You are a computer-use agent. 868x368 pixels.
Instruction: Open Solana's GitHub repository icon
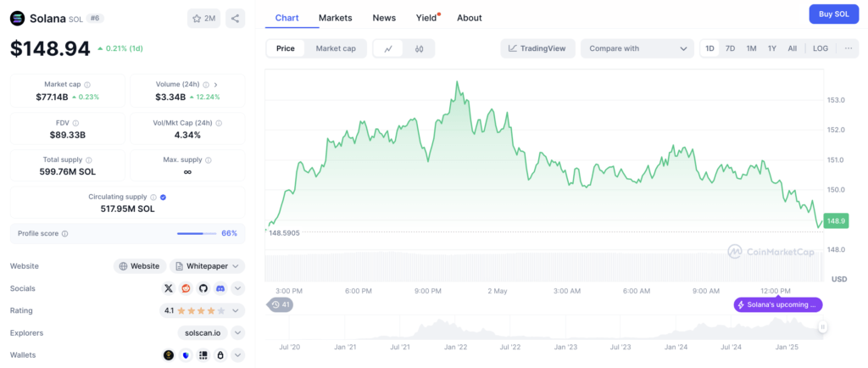click(203, 288)
